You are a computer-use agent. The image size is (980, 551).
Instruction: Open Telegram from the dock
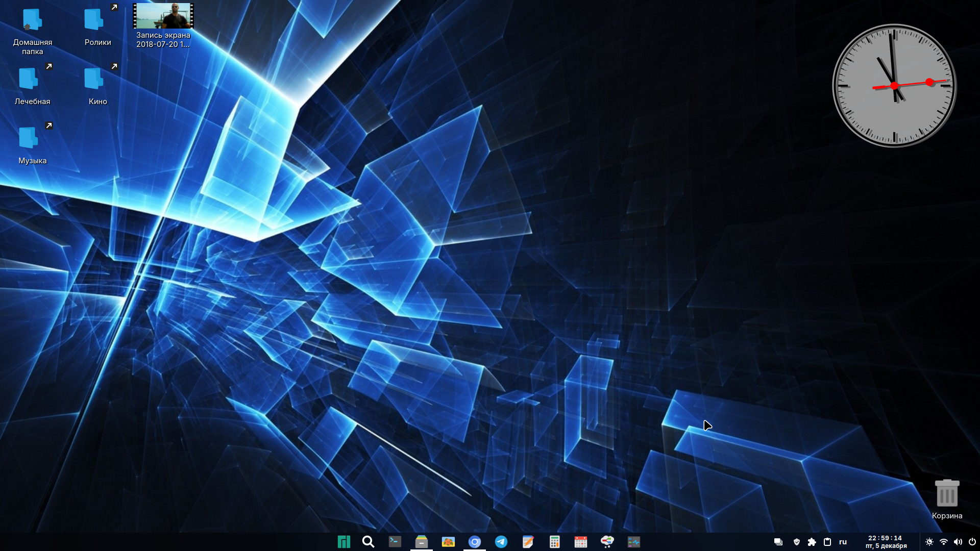coord(501,542)
